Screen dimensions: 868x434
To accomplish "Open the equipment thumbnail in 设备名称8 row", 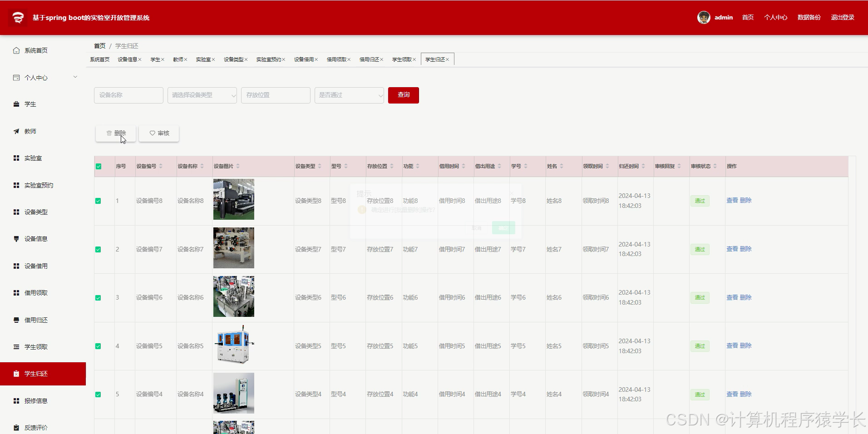I will tap(234, 199).
